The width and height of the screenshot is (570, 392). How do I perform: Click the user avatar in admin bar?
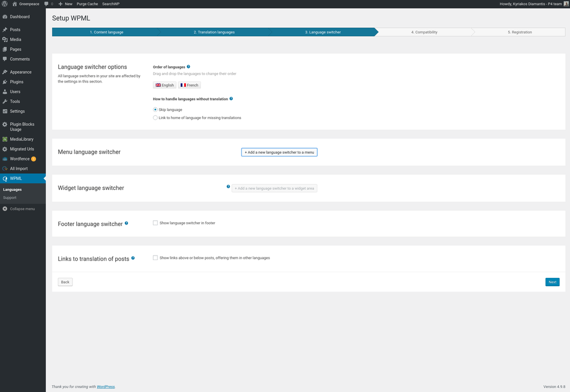566,4
